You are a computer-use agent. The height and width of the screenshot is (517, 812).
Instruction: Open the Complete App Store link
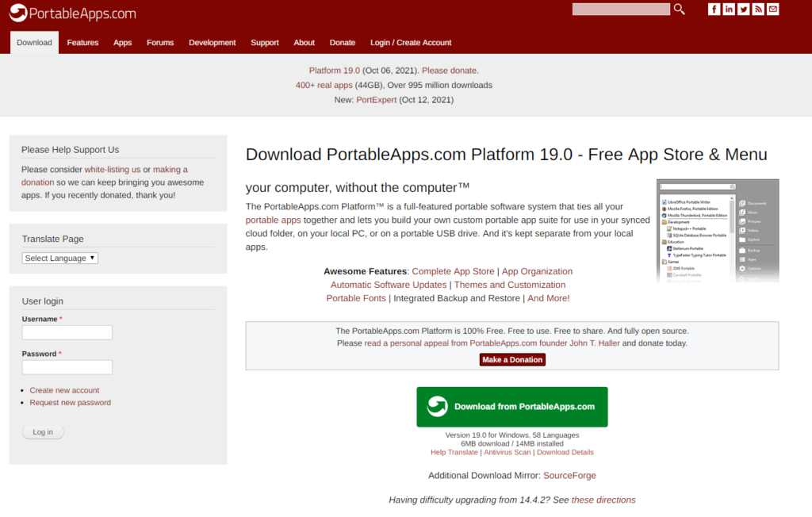[x=453, y=271]
